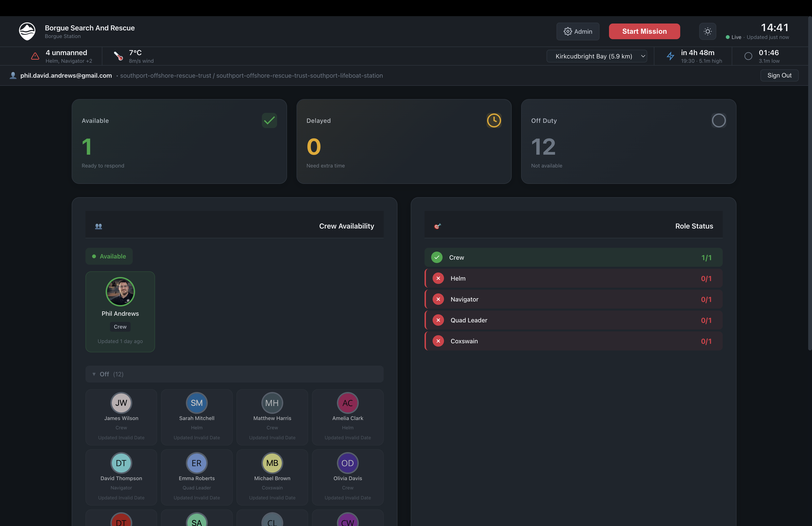Click the green Available checkmark icon
This screenshot has height=526, width=812.
click(x=269, y=120)
